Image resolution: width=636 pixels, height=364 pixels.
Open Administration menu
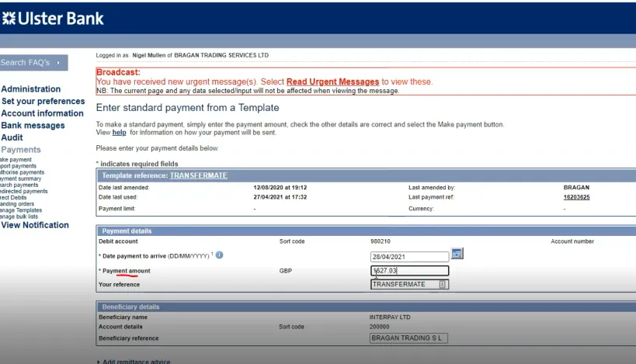(x=31, y=88)
